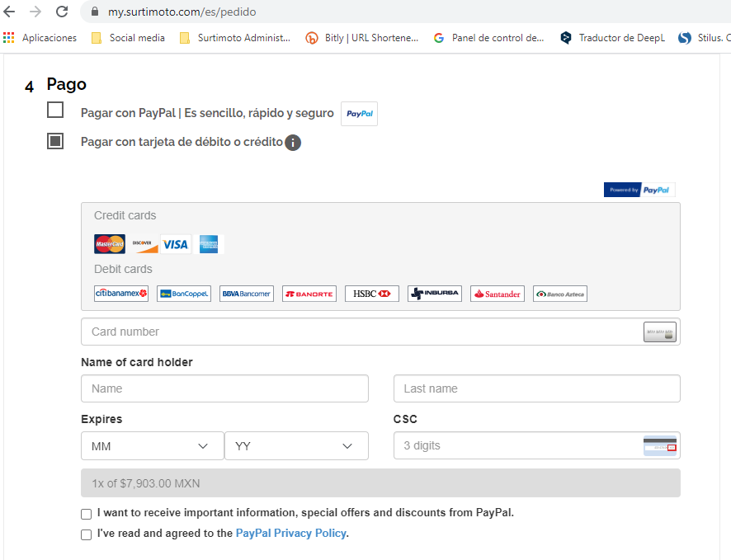Image resolution: width=731 pixels, height=560 pixels.
Task: Click the MasterCard credit card logo
Action: tap(110, 244)
